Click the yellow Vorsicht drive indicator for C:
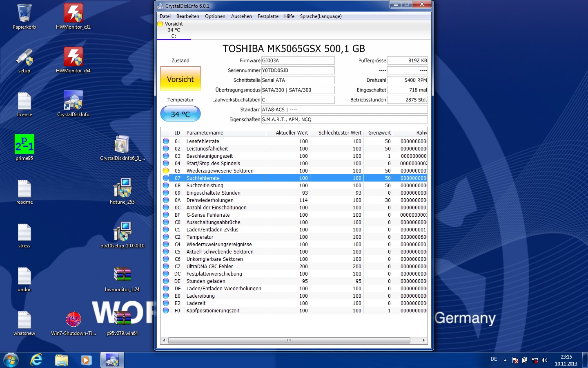This screenshot has height=368, width=588. coord(174,30)
